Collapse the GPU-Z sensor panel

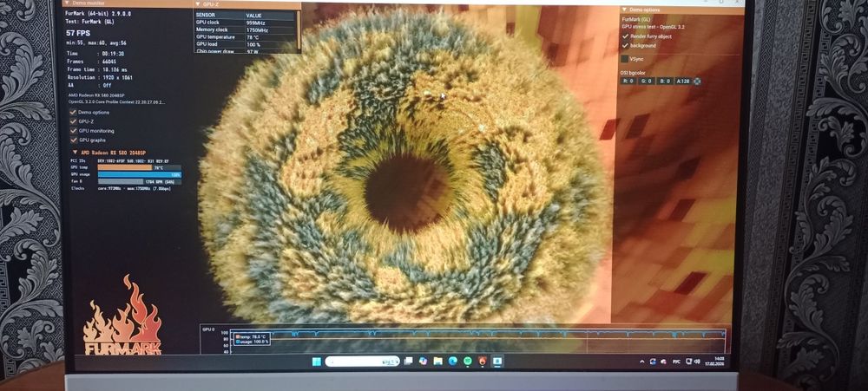[x=198, y=3]
